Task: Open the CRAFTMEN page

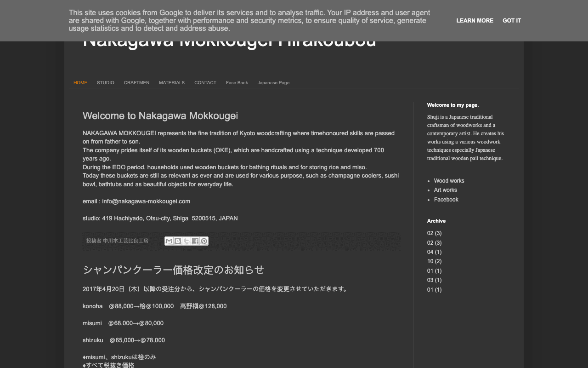Action: pyautogui.click(x=136, y=83)
